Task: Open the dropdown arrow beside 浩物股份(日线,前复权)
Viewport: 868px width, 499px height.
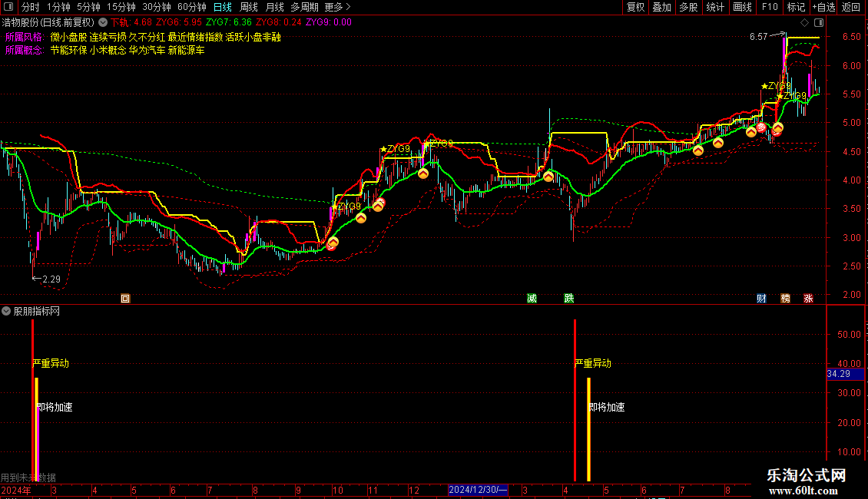Action: click(x=103, y=23)
